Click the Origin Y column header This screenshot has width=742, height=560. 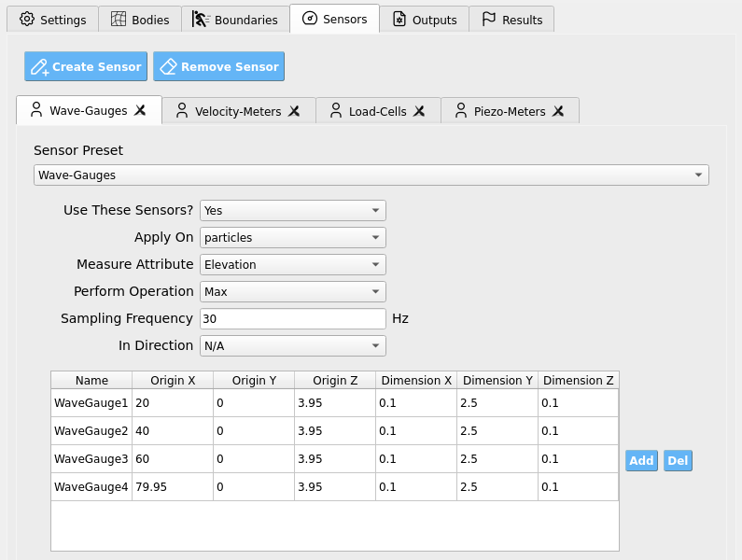pos(254,380)
